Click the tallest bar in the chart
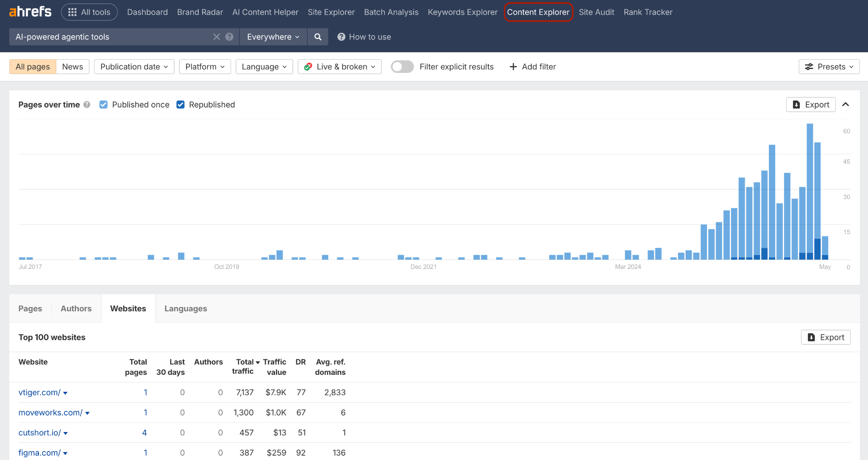The image size is (868, 460). [x=810, y=191]
